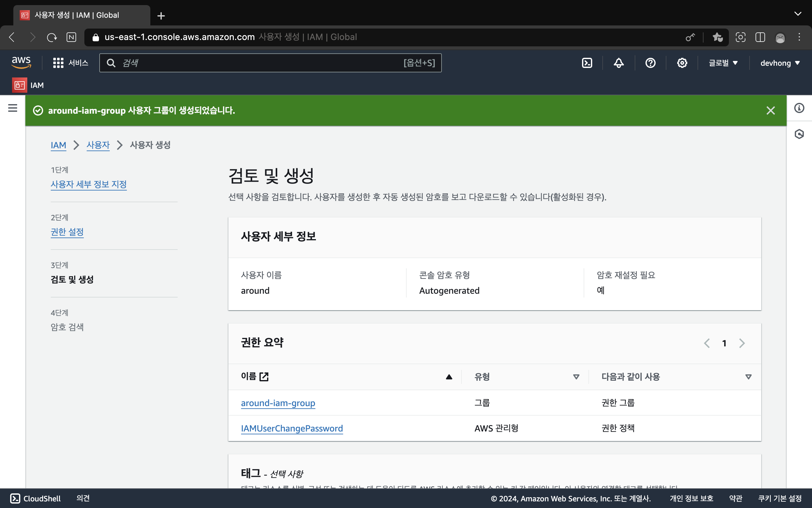Go to next page of 권한 요약
The width and height of the screenshot is (812, 508).
pos(742,343)
